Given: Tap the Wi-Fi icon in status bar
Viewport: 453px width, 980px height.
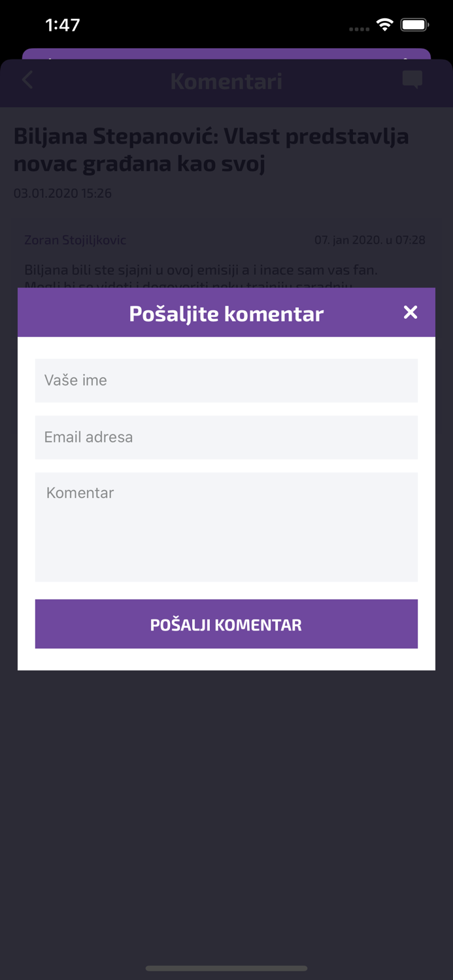Looking at the screenshot, I should [384, 24].
